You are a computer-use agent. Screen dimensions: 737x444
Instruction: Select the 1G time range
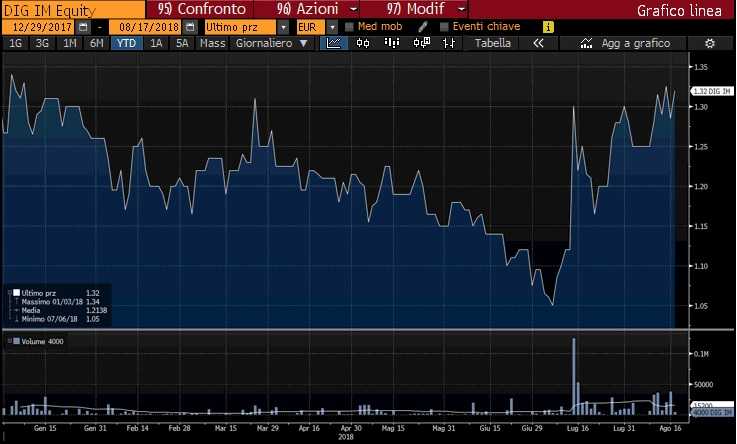pyautogui.click(x=16, y=43)
